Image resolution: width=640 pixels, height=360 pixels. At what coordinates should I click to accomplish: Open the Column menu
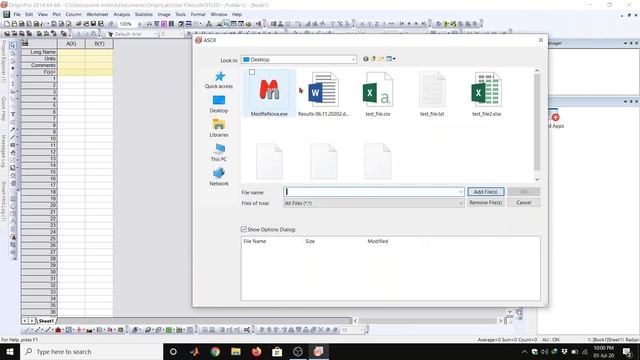click(x=73, y=14)
